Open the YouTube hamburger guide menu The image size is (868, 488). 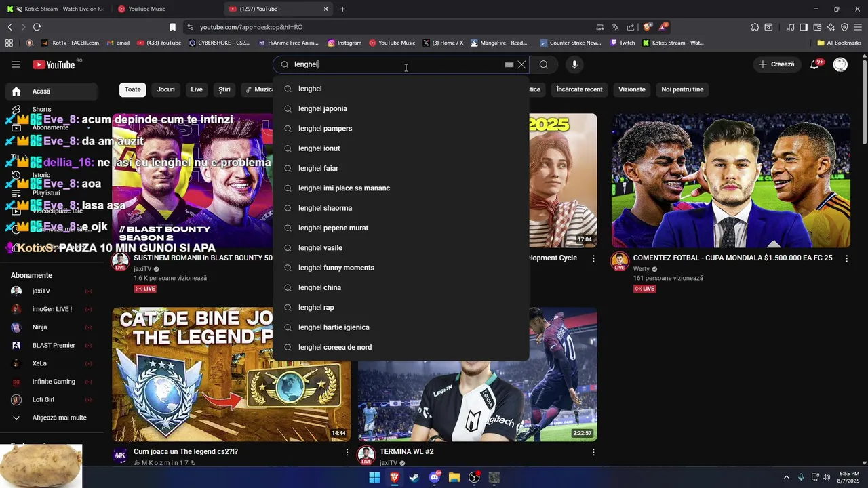(16, 64)
